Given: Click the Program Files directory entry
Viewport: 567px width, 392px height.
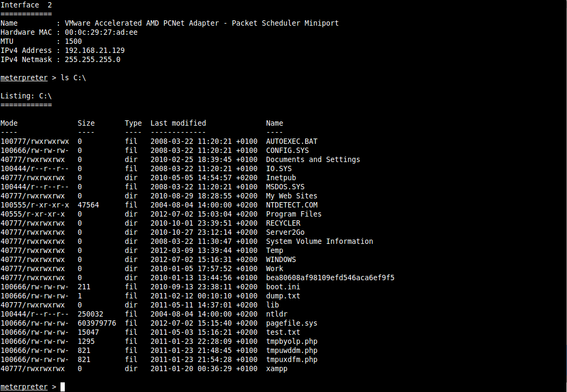Looking at the screenshot, I should [x=293, y=214].
